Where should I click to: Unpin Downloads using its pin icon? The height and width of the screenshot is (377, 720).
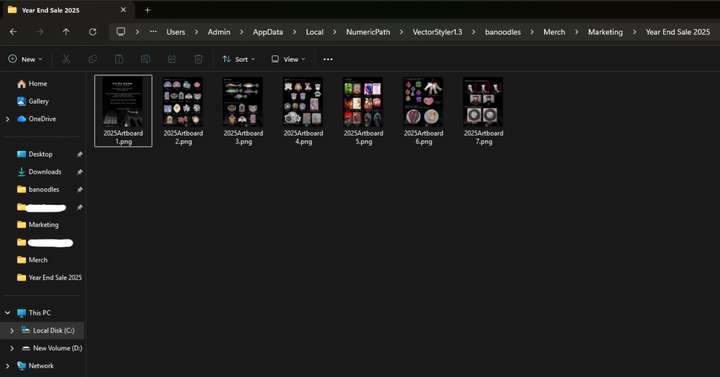click(79, 172)
